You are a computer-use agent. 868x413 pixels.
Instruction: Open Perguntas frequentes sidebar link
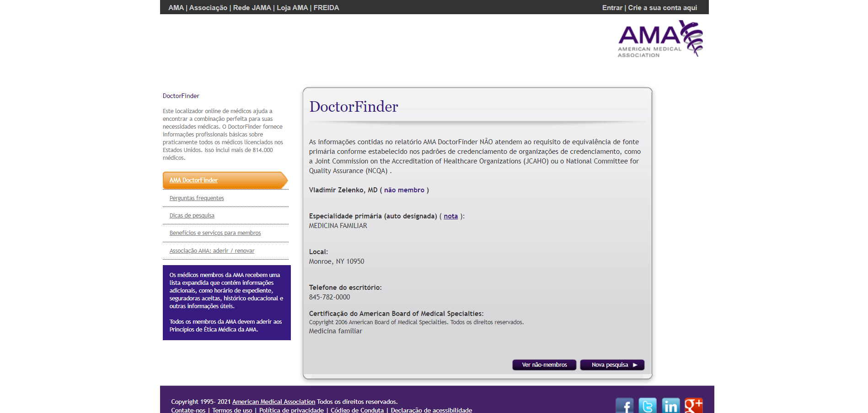[197, 198]
